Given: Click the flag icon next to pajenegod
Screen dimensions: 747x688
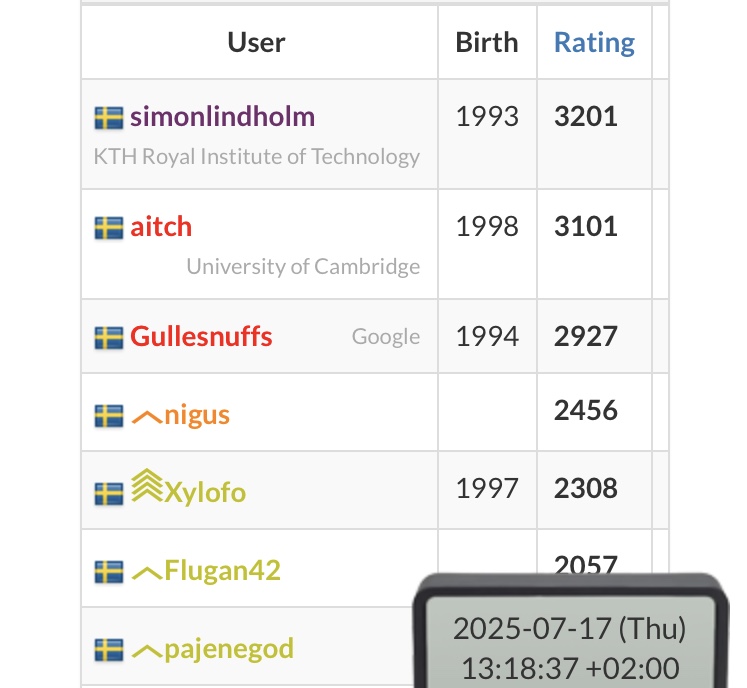Looking at the screenshot, I should click(109, 650).
